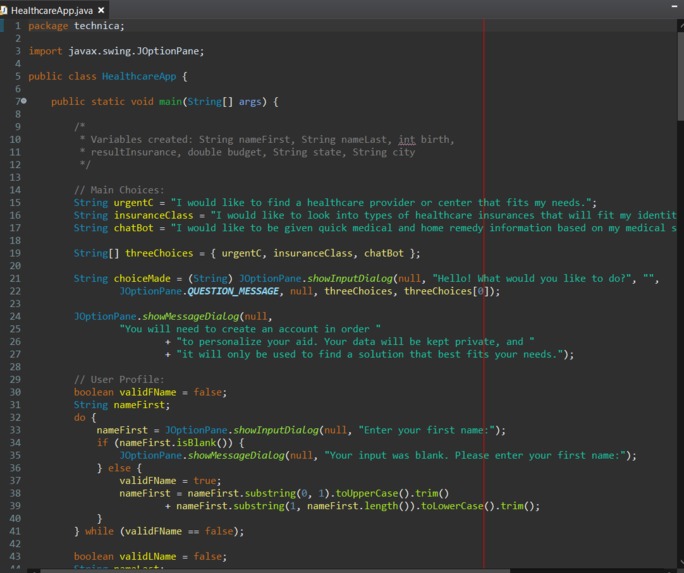Close the HealthcareApp.java tab

click(x=101, y=10)
